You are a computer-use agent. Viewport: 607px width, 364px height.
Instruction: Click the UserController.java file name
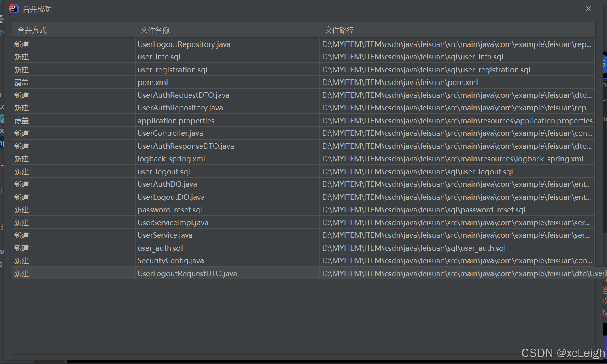click(x=170, y=133)
